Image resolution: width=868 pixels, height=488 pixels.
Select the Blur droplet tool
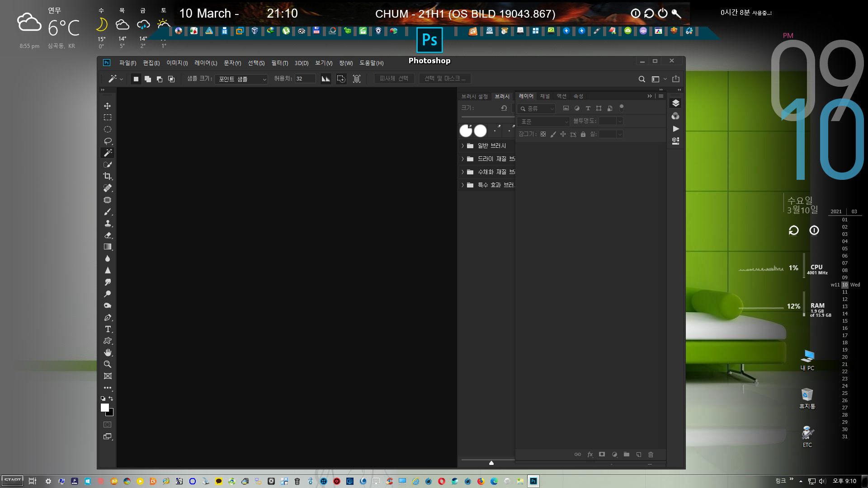click(108, 258)
